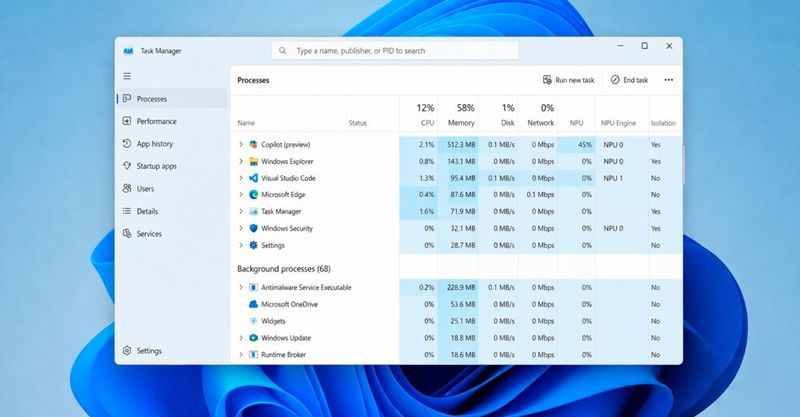This screenshot has width=800, height=417.
Task: Click the 228.9 MB memory value for Antimalware
Action: [x=461, y=287]
